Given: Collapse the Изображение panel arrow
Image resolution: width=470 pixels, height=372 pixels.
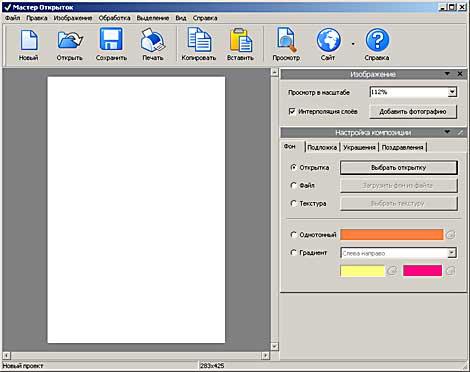Looking at the screenshot, I should (447, 74).
